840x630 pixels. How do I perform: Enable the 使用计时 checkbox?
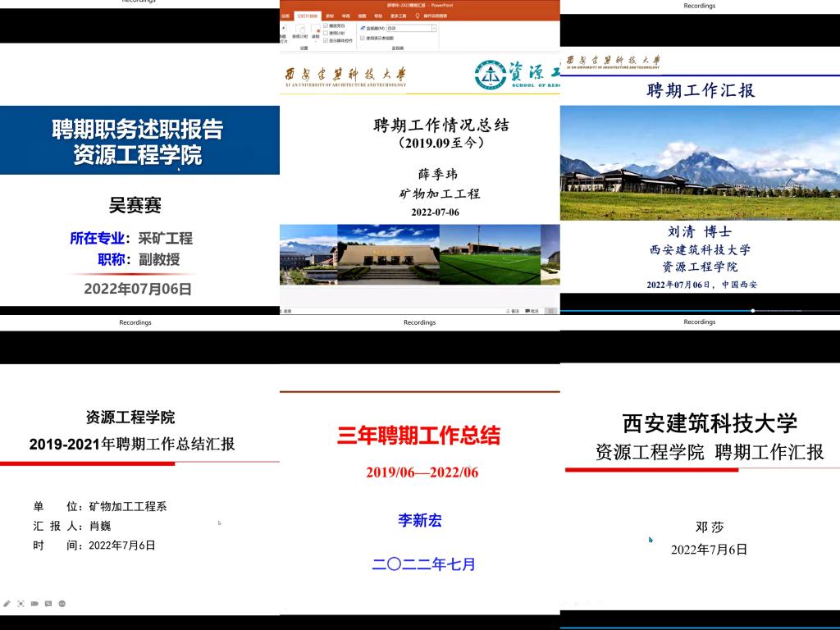click(326, 33)
